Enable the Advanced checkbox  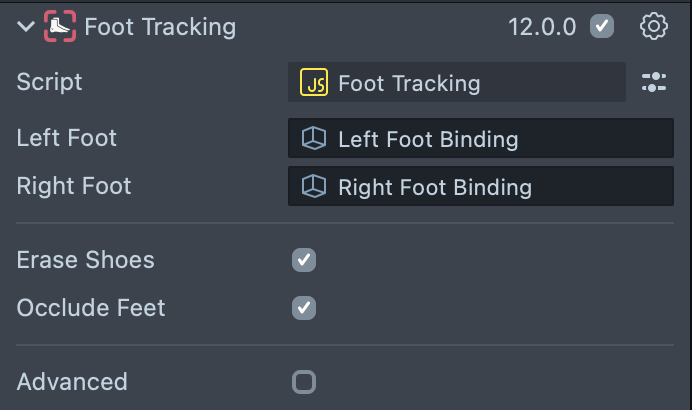(x=304, y=382)
